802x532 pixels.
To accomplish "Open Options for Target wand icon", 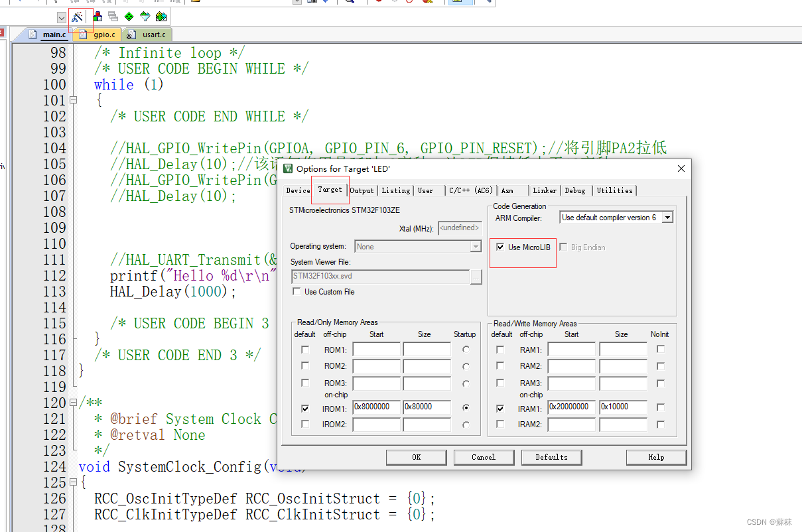I will [x=77, y=17].
